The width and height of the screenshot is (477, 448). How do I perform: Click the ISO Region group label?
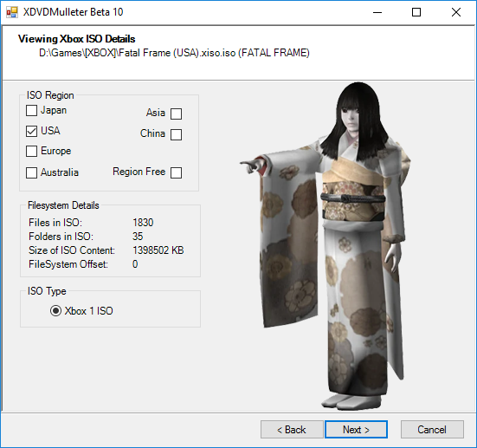pyautogui.click(x=50, y=95)
